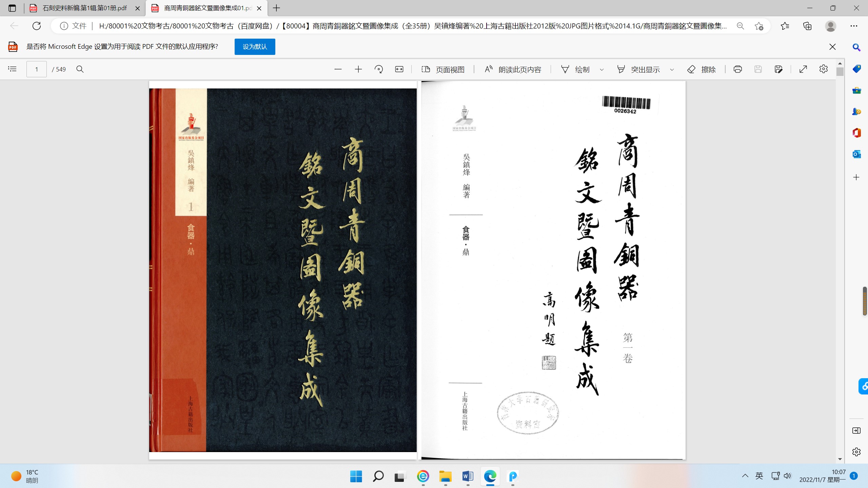This screenshot has height=488, width=868.
Task: Click the page number input field
Action: coord(37,69)
